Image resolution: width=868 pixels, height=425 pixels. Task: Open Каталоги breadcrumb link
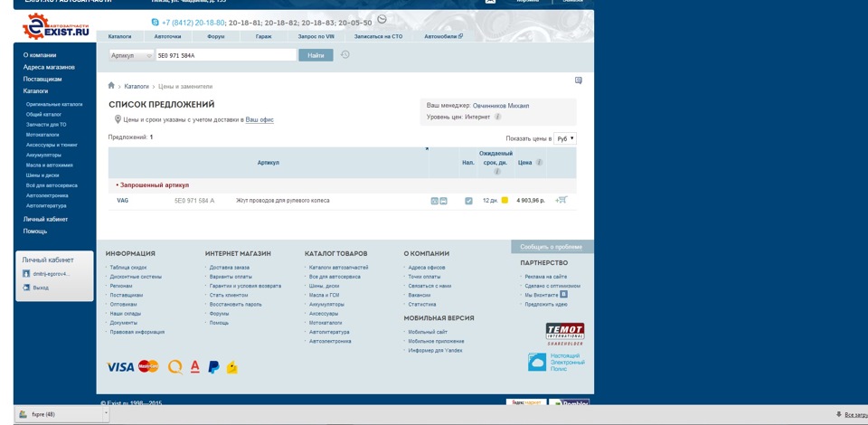tap(137, 86)
